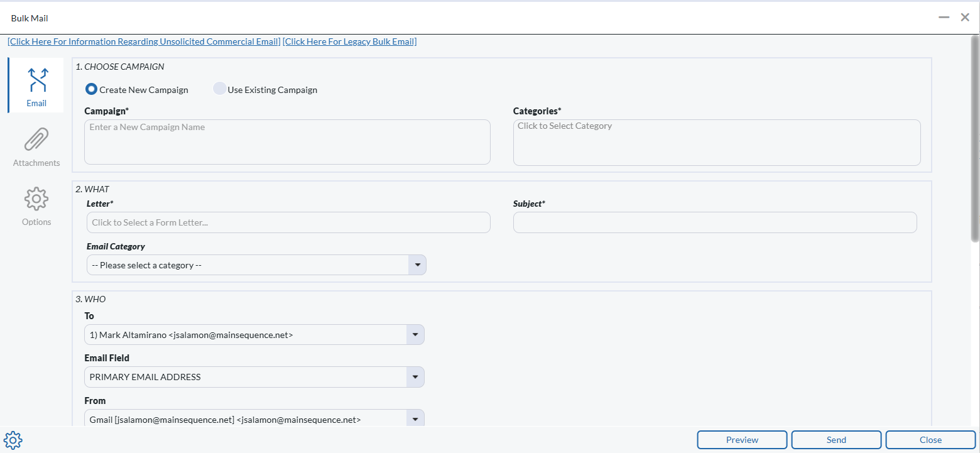Minimize the Bulk Mail window
This screenshot has width=980, height=453.
click(x=944, y=18)
